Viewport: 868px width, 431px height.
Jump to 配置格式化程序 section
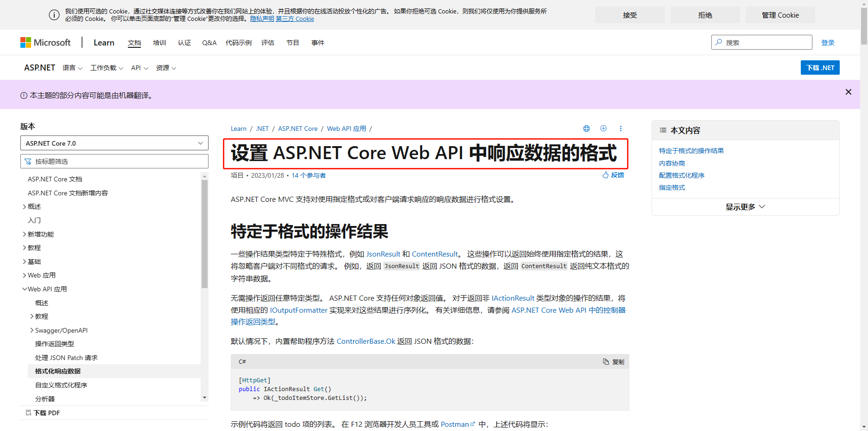[x=682, y=175]
